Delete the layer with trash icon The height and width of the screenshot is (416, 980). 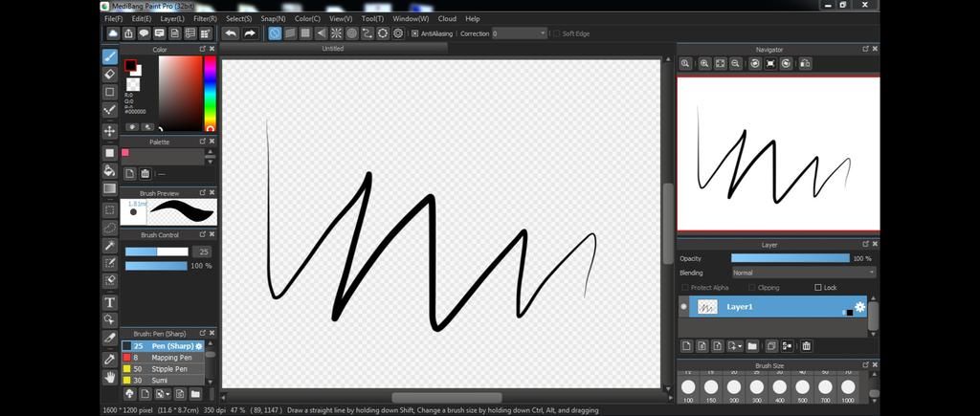click(806, 345)
